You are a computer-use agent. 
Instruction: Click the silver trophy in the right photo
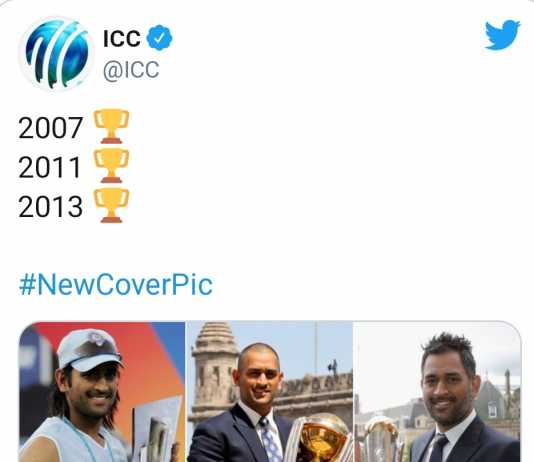point(381,439)
